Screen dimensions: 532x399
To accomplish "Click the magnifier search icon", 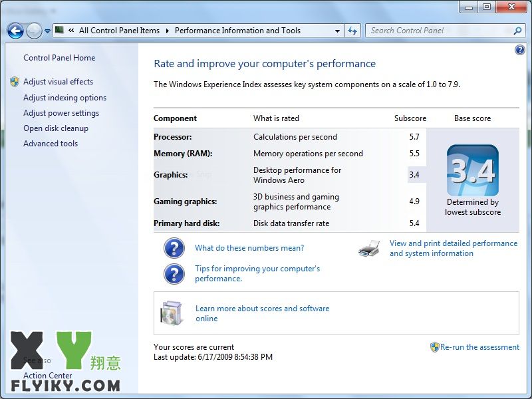I will [517, 31].
